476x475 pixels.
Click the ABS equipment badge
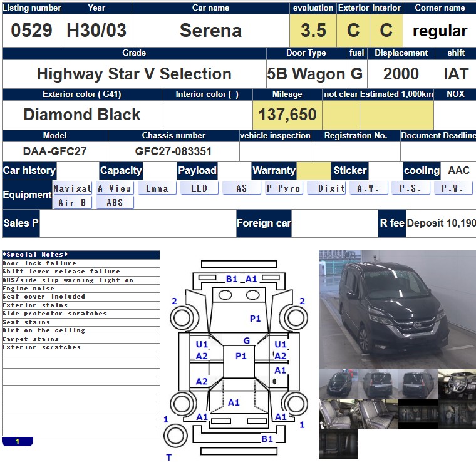pos(115,202)
